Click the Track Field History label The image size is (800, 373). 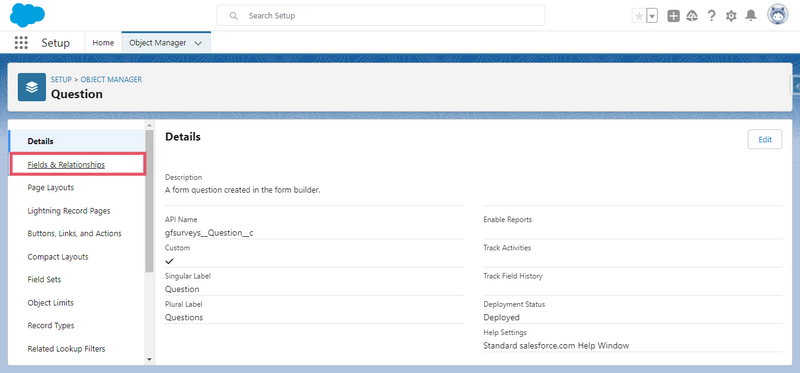513,276
